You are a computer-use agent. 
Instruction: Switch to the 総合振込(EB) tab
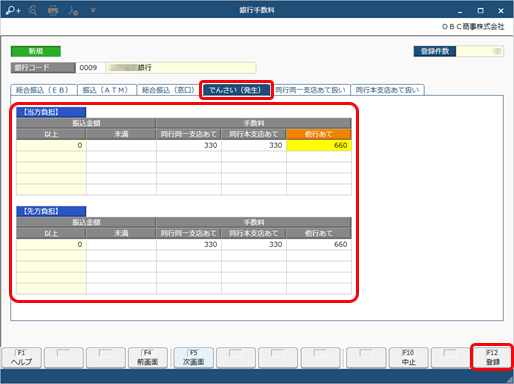44,90
